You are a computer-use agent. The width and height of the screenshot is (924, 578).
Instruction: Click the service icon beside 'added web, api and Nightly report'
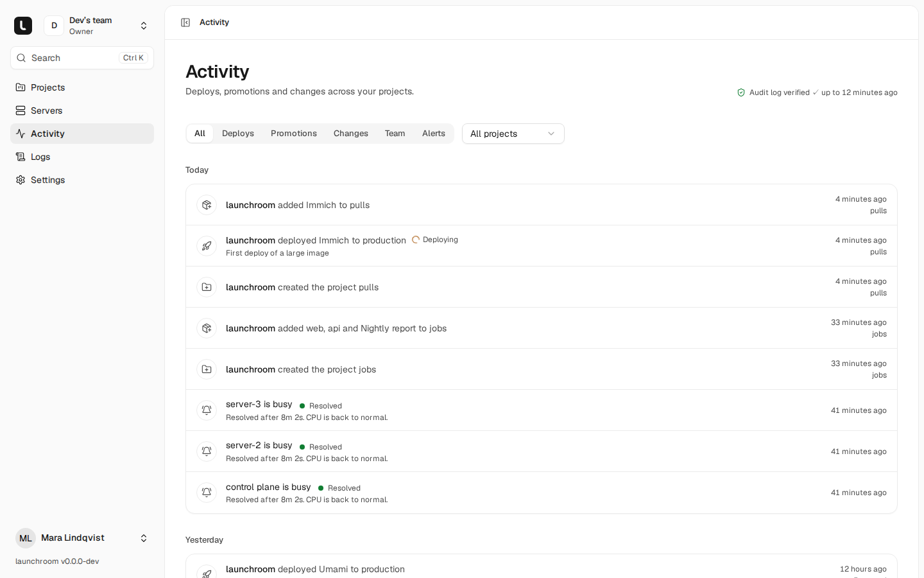[x=207, y=328]
